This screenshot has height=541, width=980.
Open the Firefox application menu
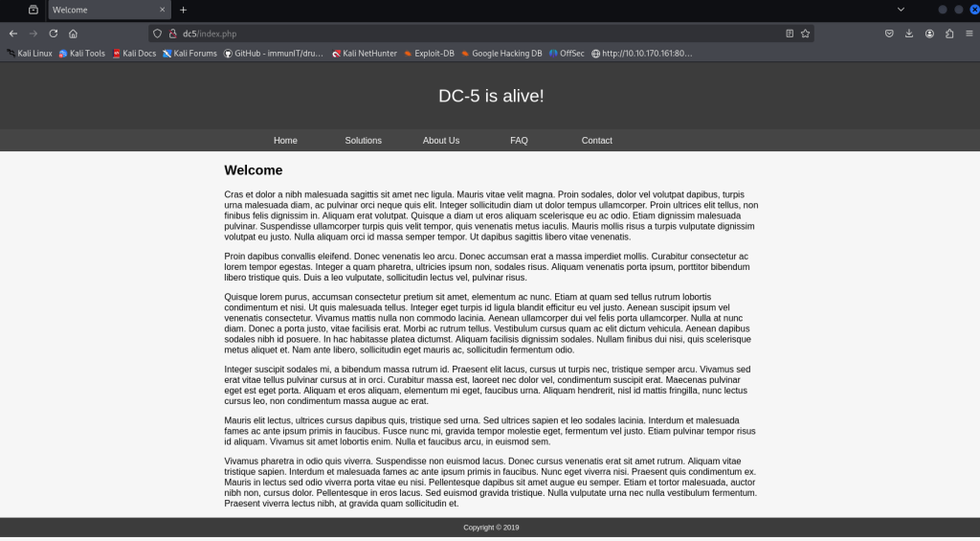pos(969,33)
